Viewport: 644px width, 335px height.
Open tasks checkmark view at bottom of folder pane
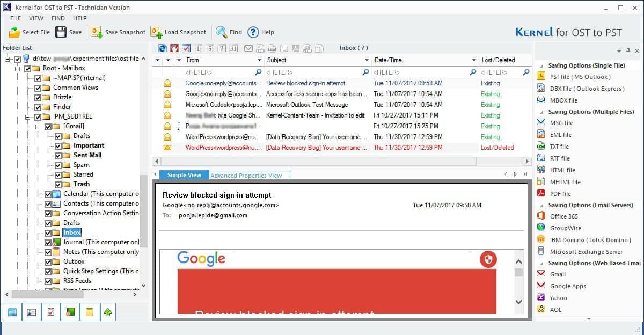click(x=51, y=312)
